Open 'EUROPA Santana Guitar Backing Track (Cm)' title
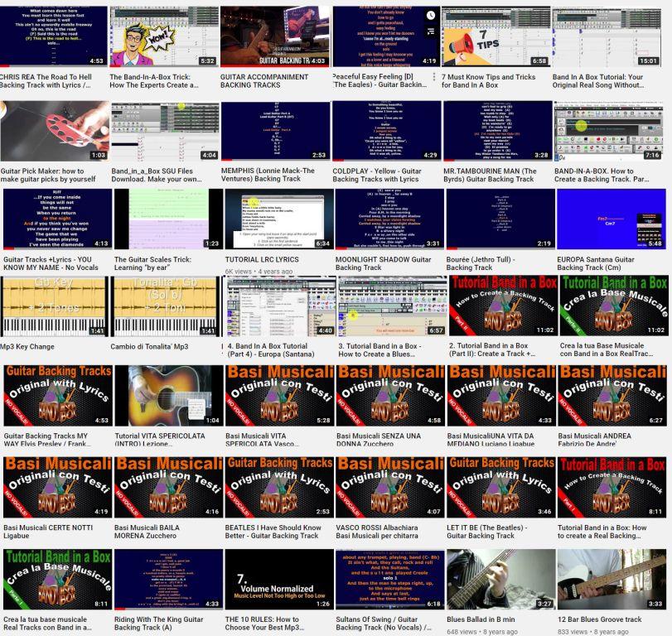 point(596,263)
